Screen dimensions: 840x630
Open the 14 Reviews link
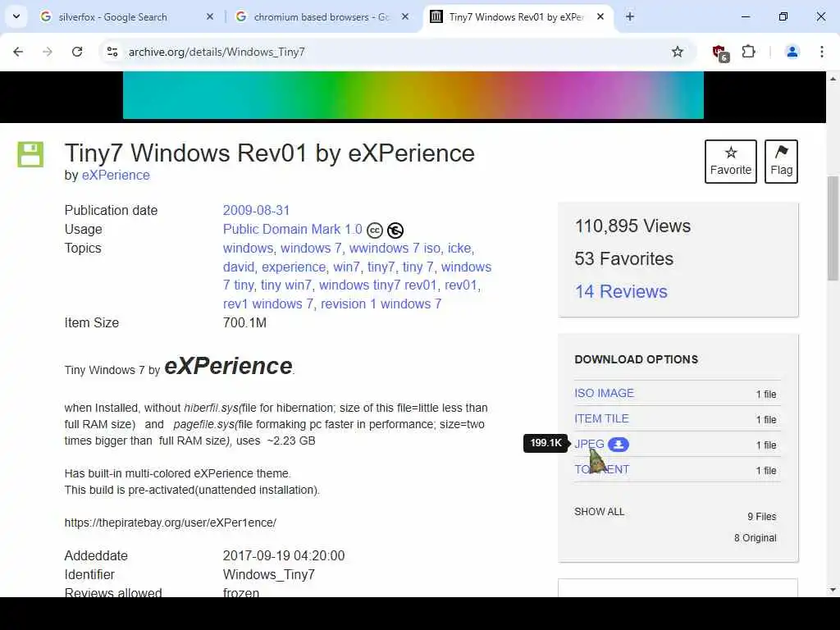click(621, 291)
